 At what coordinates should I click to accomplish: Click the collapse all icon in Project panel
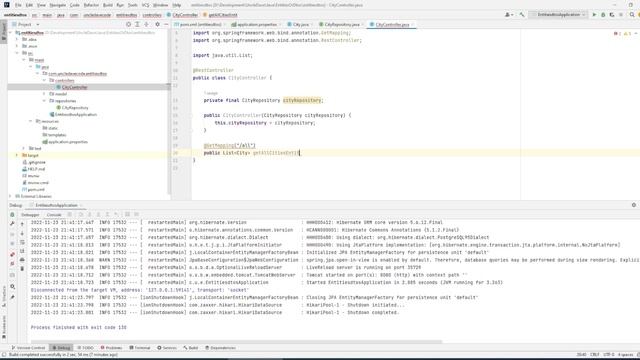click(x=146, y=24)
